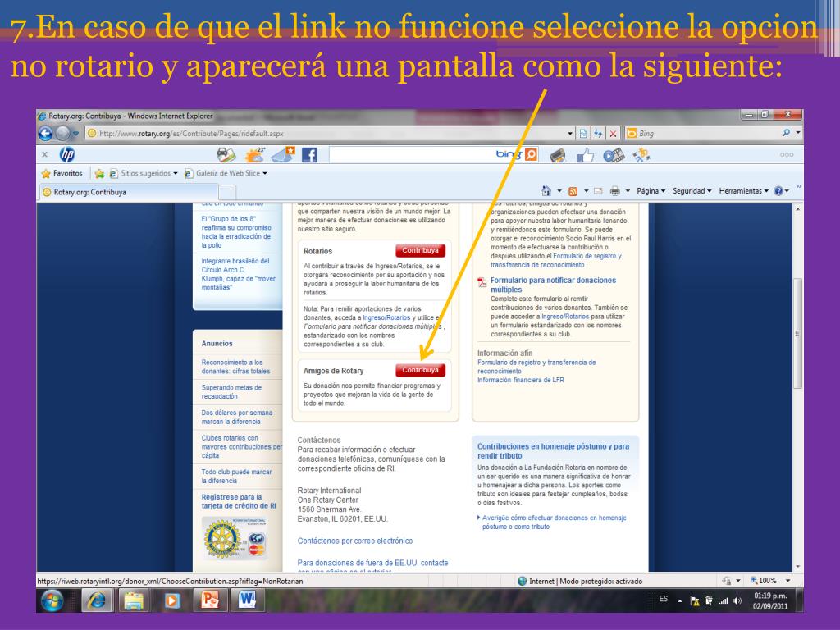This screenshot has width=840, height=630.
Task: Click the search magnifier icon beside Bing box
Action: click(x=785, y=133)
